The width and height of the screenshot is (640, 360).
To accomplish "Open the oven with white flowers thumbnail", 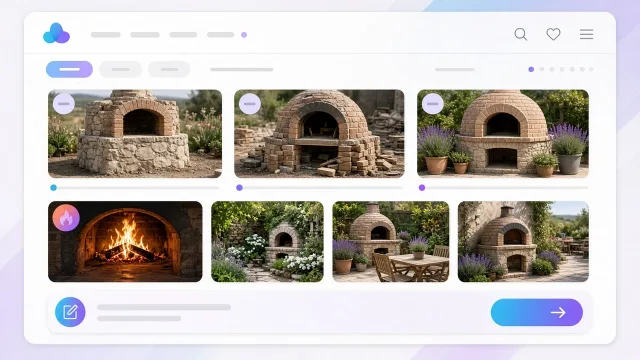I will click(x=267, y=242).
